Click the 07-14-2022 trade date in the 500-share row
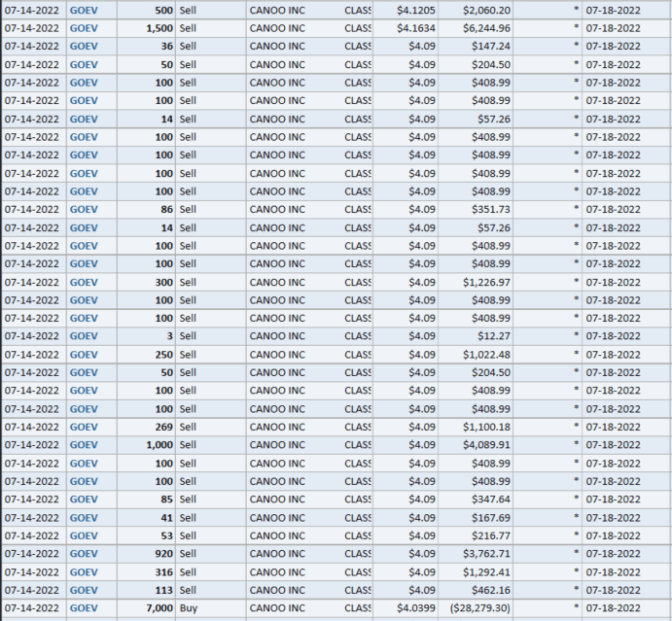The height and width of the screenshot is (621, 672). click(x=32, y=11)
